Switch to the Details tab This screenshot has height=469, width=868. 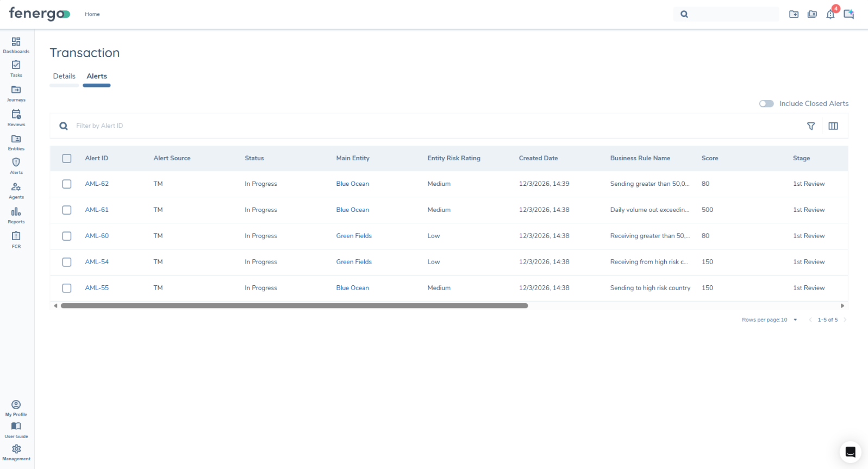pos(64,77)
